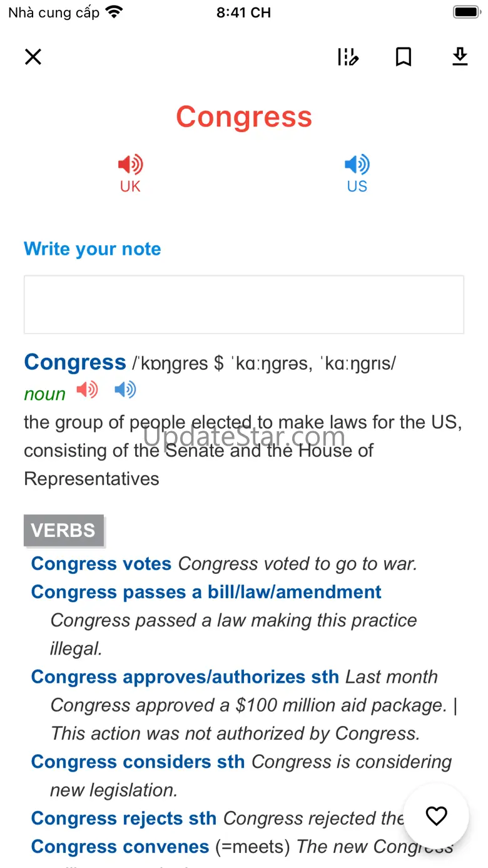488x868 pixels.
Task: Open the "Congress votes" collocation
Action: (101, 564)
